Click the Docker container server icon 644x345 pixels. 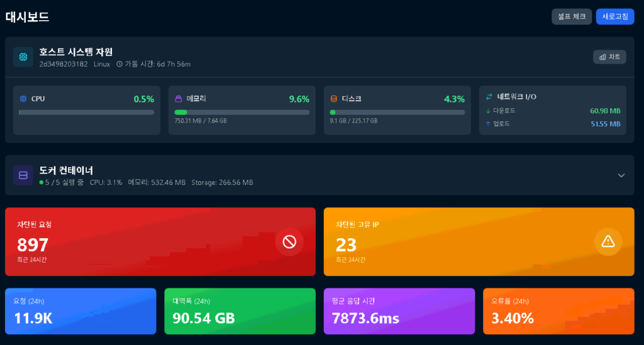pos(23,175)
